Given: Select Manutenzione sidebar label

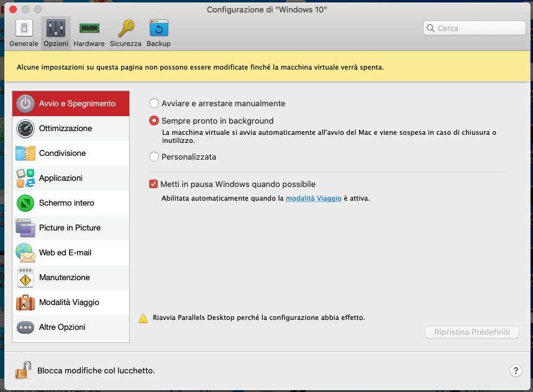Looking at the screenshot, I should pyautogui.click(x=64, y=278).
